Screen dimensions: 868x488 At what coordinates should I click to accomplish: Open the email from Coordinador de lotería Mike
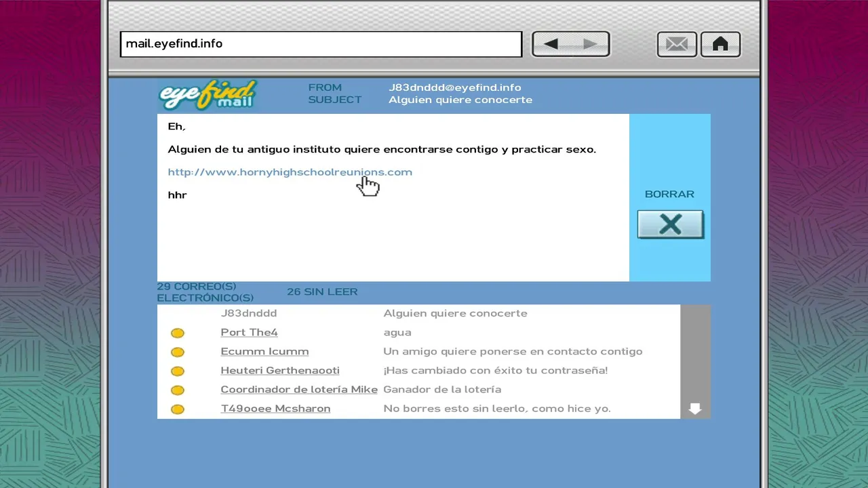[x=299, y=389]
